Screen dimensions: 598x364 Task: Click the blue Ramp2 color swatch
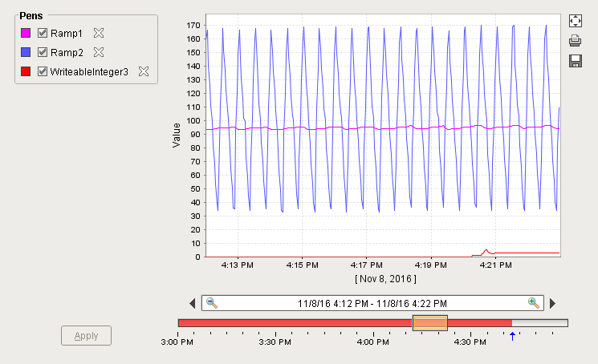click(26, 52)
